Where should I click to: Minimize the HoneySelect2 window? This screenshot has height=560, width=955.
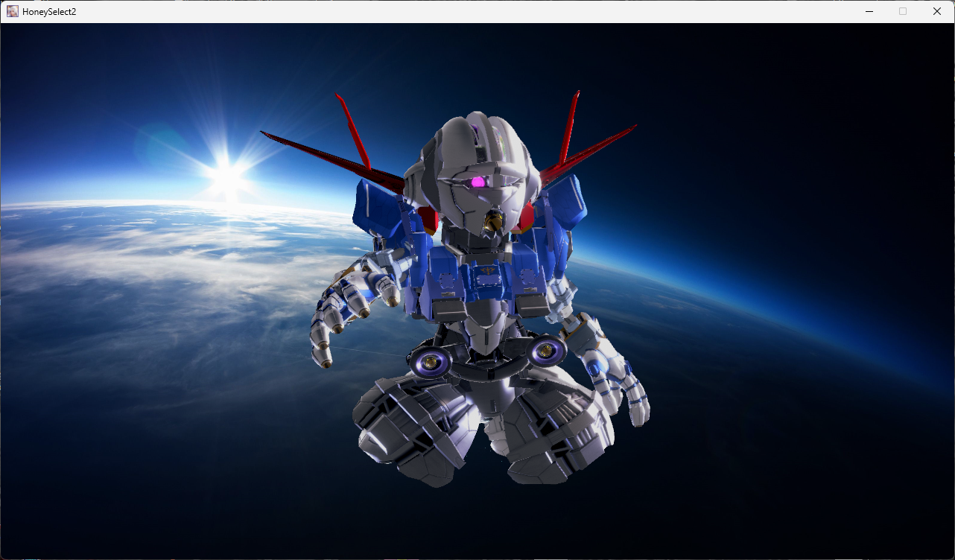click(x=869, y=12)
